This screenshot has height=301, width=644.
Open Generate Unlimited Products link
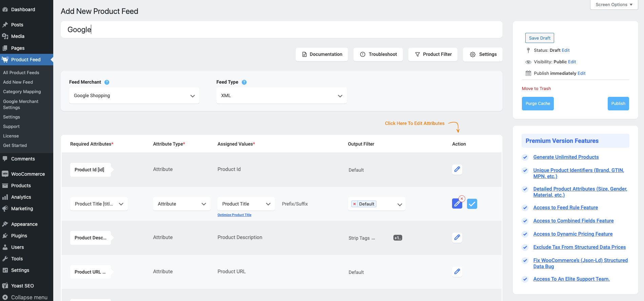tap(566, 157)
